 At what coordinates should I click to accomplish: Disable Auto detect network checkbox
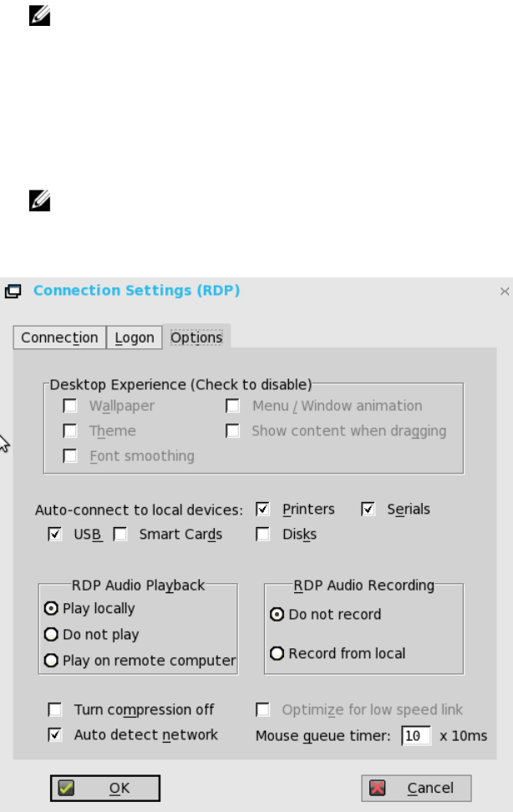click(55, 735)
